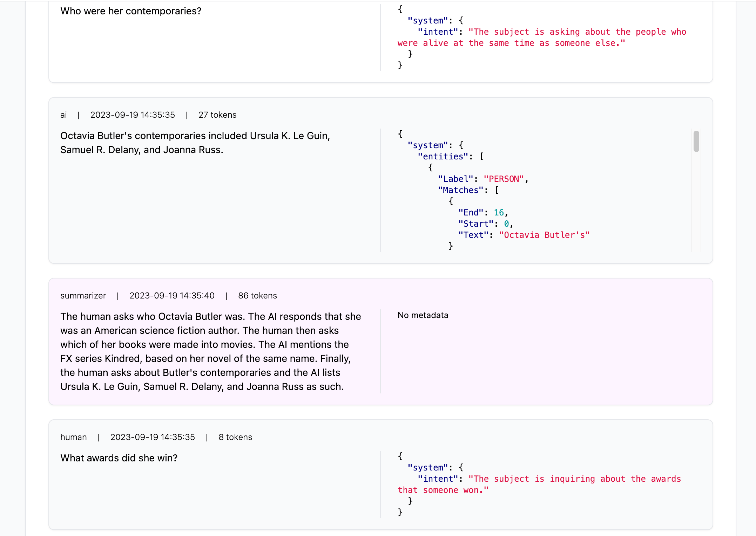Screen dimensions: 756x536
Task: Click the End value 16 in JSON
Action: [499, 213]
